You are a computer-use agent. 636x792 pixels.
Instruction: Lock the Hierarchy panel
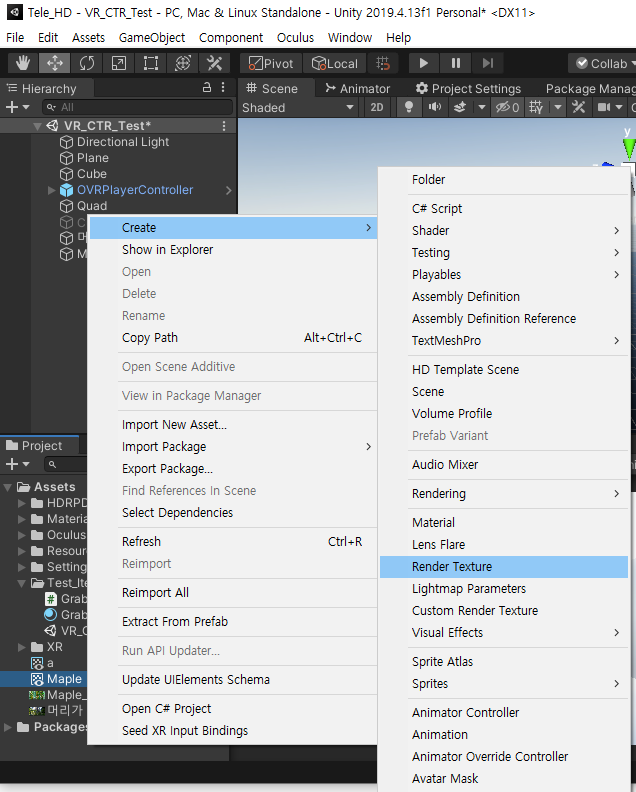[x=207, y=87]
